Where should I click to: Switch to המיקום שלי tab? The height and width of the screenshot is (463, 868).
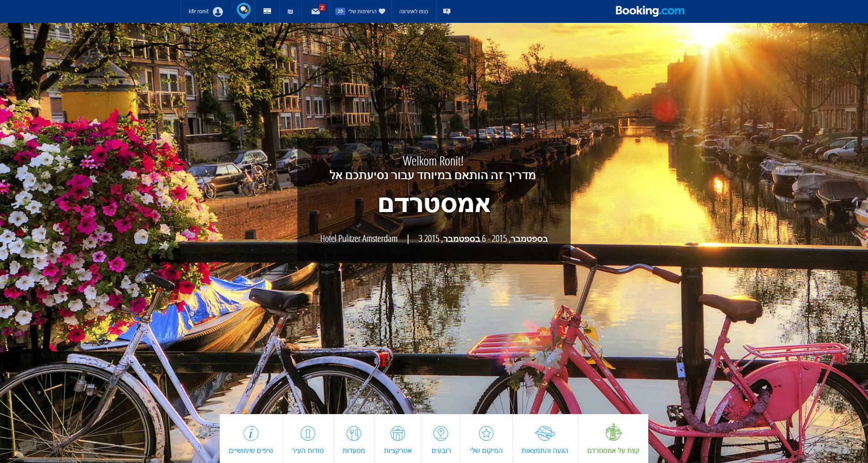click(486, 439)
